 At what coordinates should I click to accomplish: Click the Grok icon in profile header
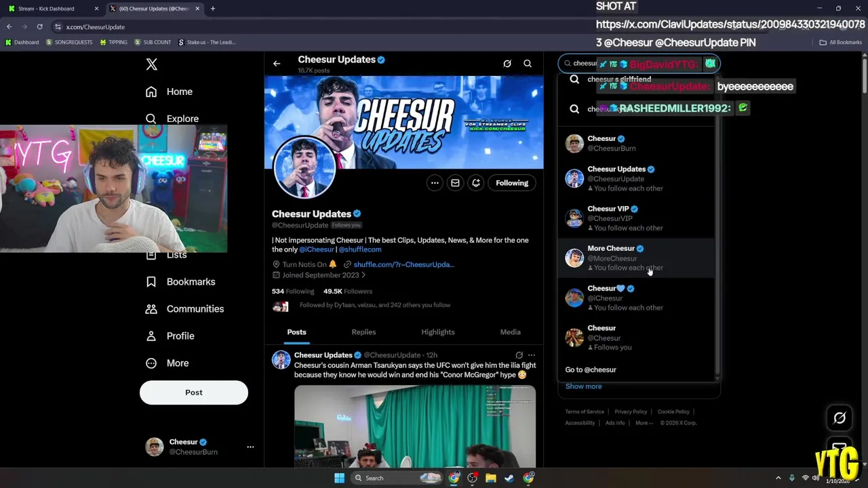click(507, 64)
